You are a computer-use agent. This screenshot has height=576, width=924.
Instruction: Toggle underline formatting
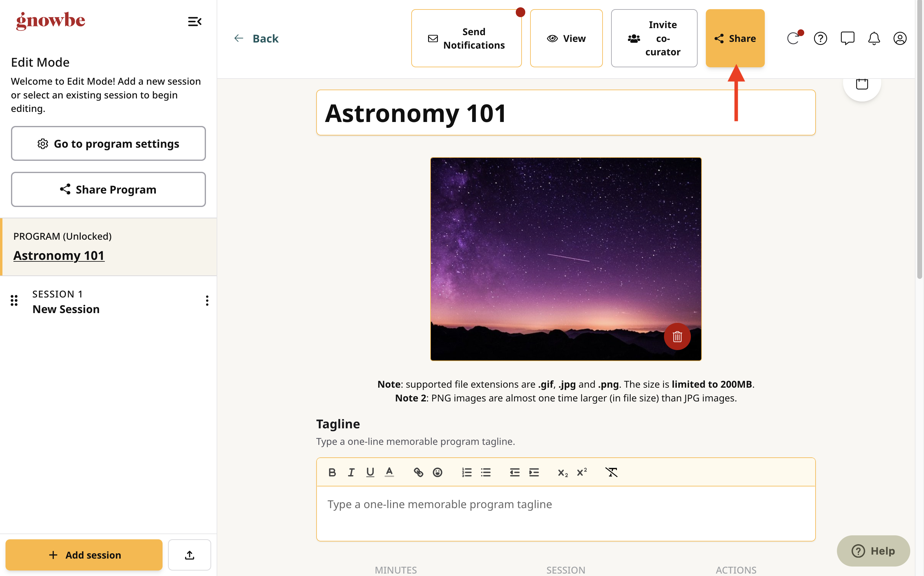point(370,472)
